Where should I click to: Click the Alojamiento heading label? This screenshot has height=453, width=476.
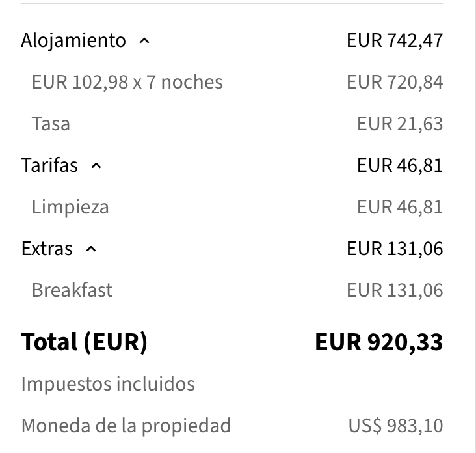[73, 40]
